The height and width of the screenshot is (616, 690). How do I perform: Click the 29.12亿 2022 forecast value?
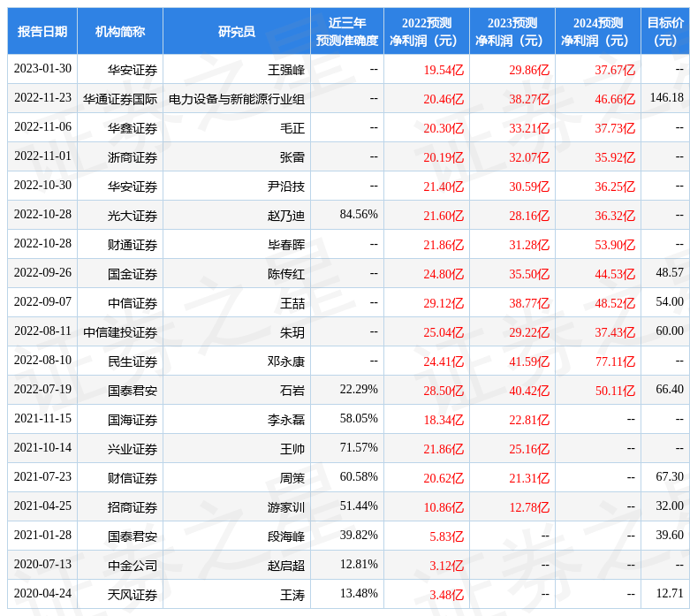click(x=444, y=303)
